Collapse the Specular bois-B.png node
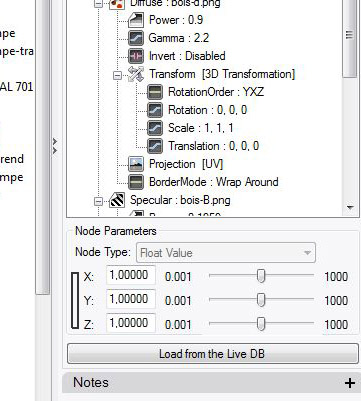The width and height of the screenshot is (361, 401). click(98, 201)
